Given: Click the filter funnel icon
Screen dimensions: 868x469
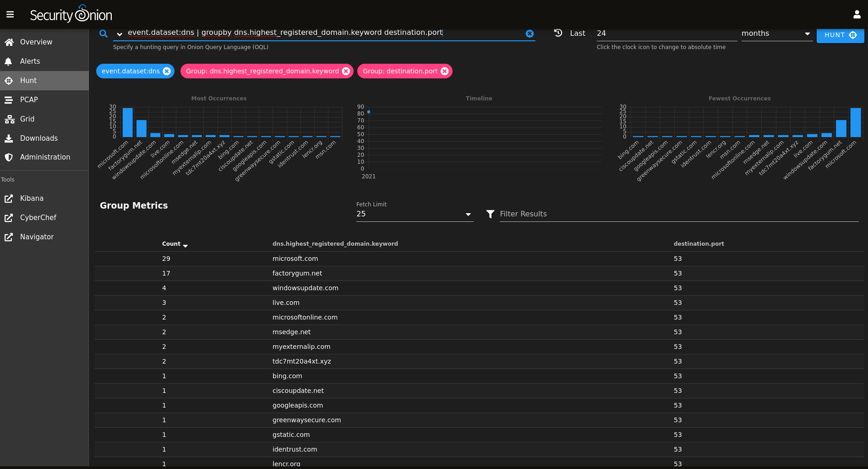Looking at the screenshot, I should [x=490, y=214].
